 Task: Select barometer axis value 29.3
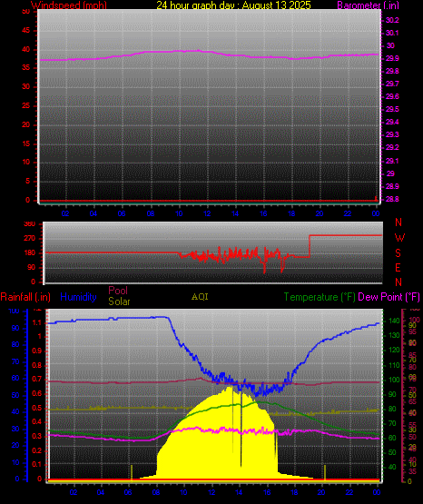click(x=392, y=134)
